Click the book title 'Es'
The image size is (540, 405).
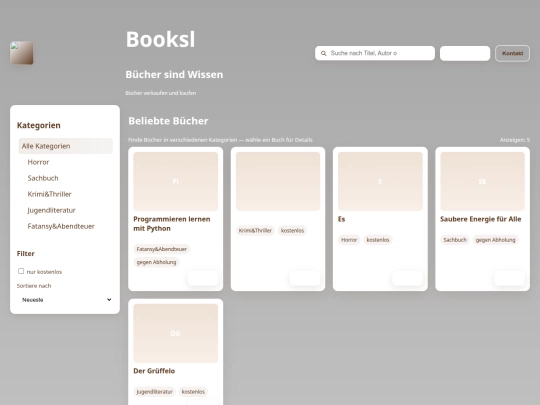coord(341,219)
